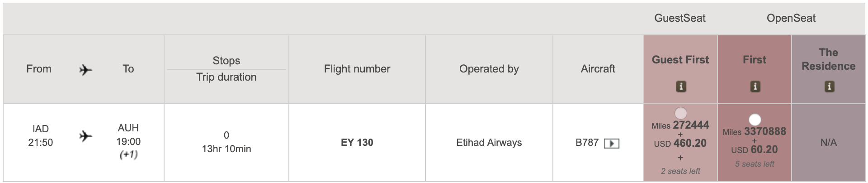Click the Guest First info icon
This screenshot has height=183, width=868.
681,86
